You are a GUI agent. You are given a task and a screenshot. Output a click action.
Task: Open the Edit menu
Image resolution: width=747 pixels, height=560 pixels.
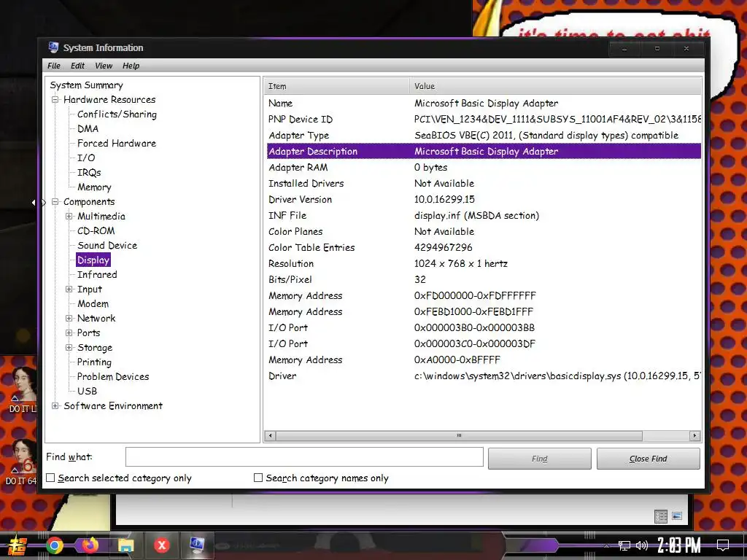77,66
